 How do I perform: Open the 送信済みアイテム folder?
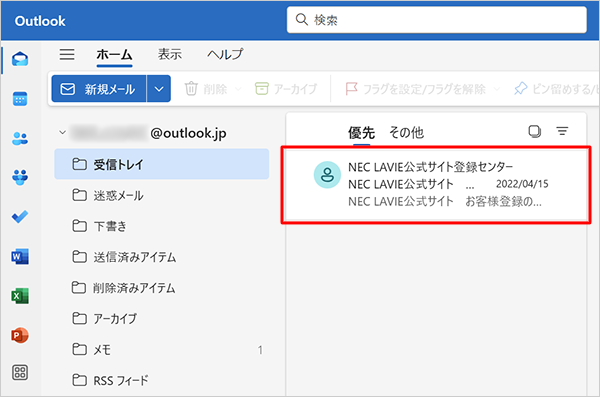tap(161, 257)
